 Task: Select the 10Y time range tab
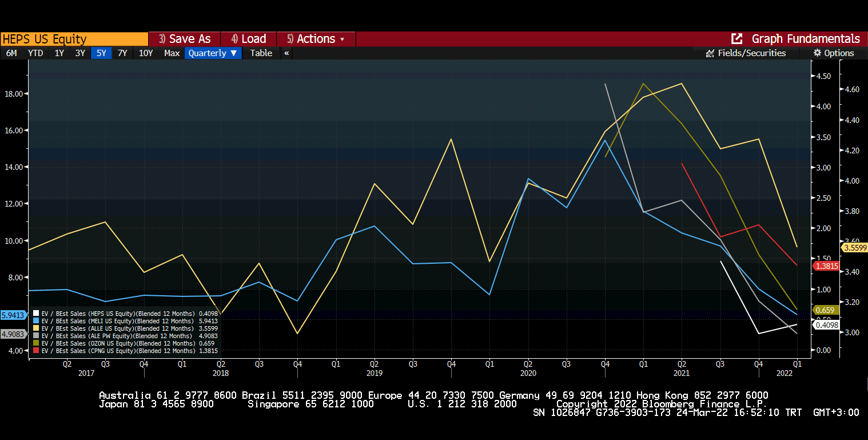pos(146,53)
